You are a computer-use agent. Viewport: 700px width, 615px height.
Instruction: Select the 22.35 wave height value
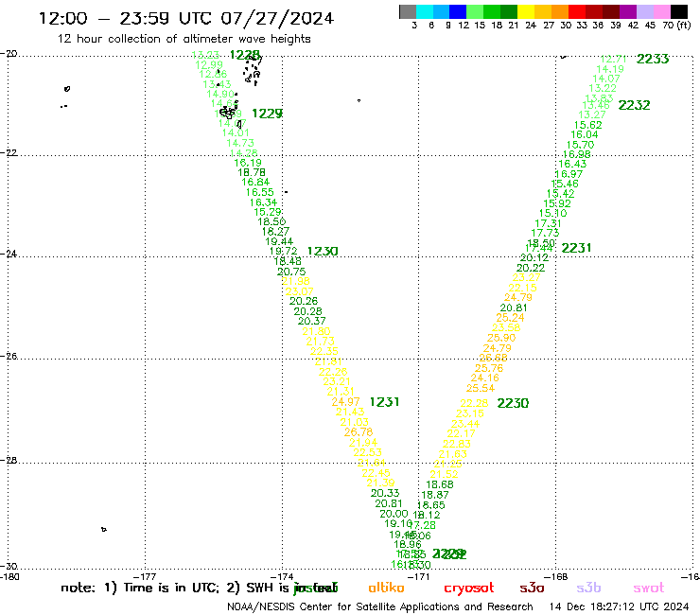[x=324, y=351]
